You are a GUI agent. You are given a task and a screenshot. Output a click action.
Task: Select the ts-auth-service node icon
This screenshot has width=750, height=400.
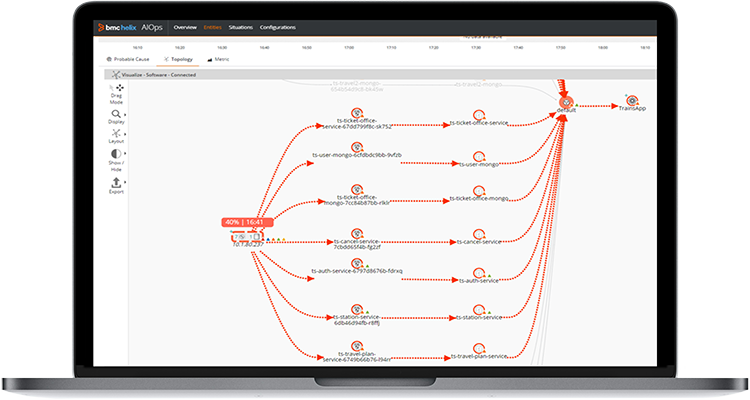[x=479, y=273]
